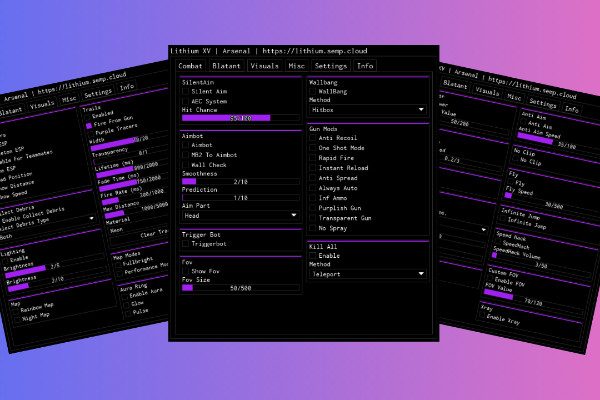This screenshot has width=600, height=400.
Task: Tick the Night Map checkbox
Action: click(x=18, y=320)
